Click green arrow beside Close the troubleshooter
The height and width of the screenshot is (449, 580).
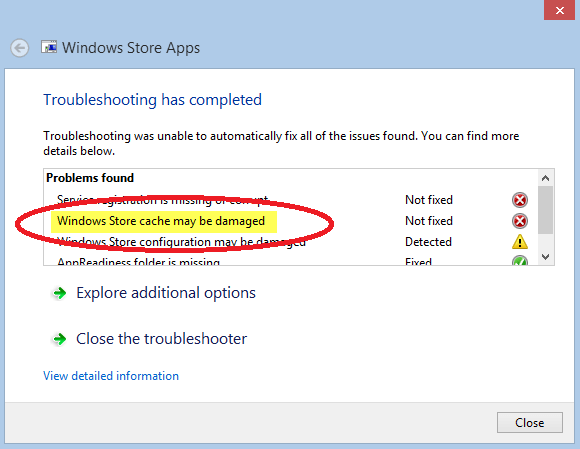click(60, 339)
